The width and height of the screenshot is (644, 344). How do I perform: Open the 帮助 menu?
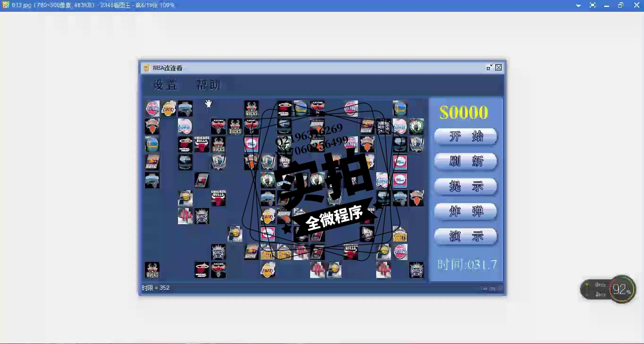(208, 85)
